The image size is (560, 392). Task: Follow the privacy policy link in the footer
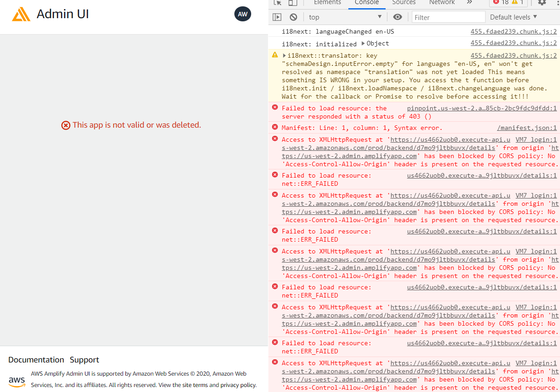coord(238,385)
